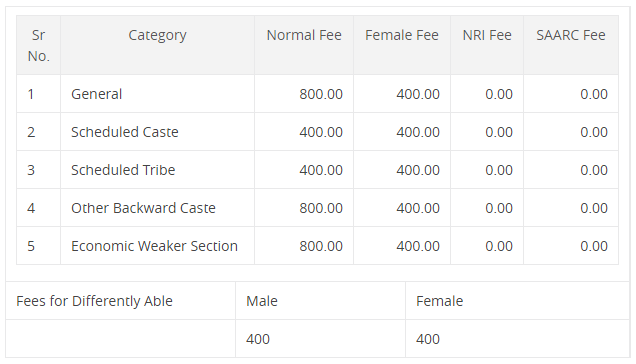This screenshot has height=364, width=636.
Task: Click the 400 value under Female
Action: click(x=428, y=339)
